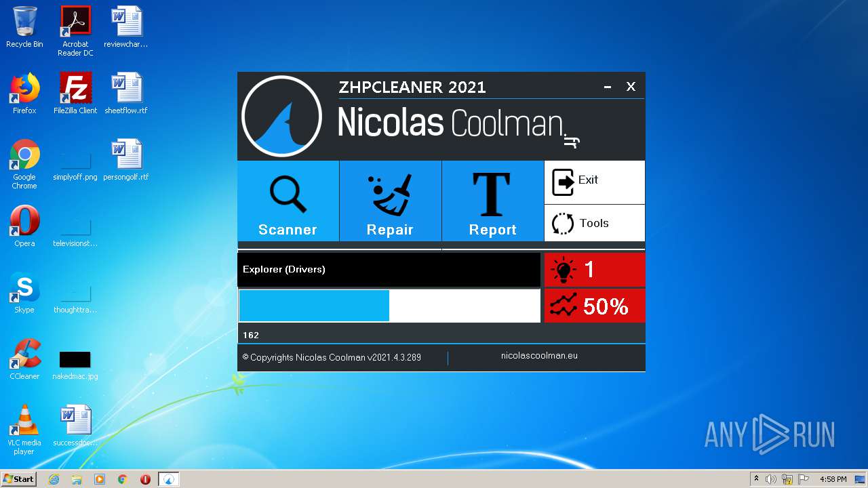Select the Skype desktop shortcut
This screenshot has width=868, height=488.
tap(24, 293)
